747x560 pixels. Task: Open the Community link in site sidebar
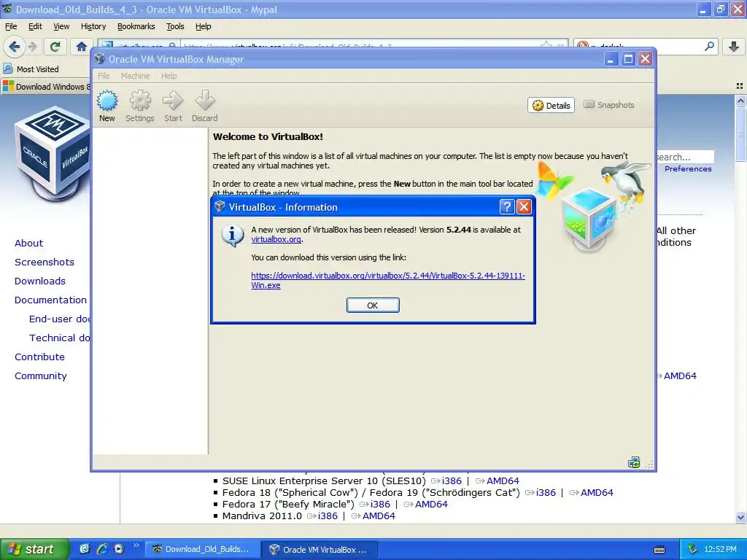pos(41,376)
